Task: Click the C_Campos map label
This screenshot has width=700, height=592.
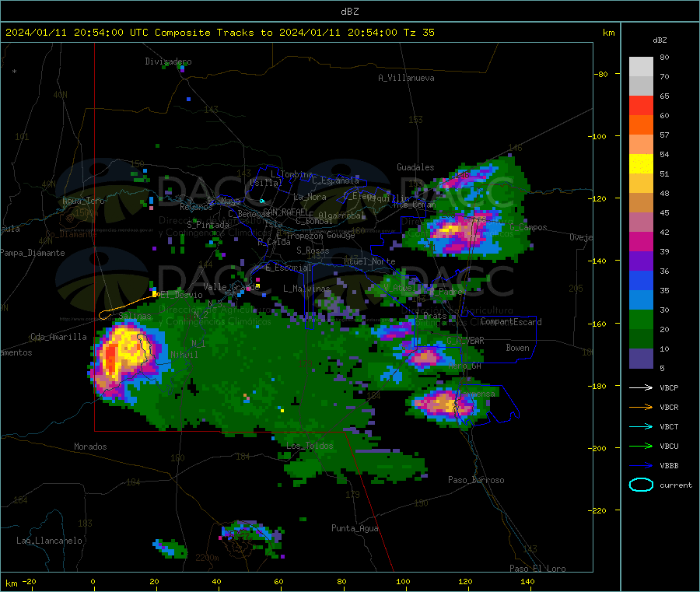Action: coord(528,227)
